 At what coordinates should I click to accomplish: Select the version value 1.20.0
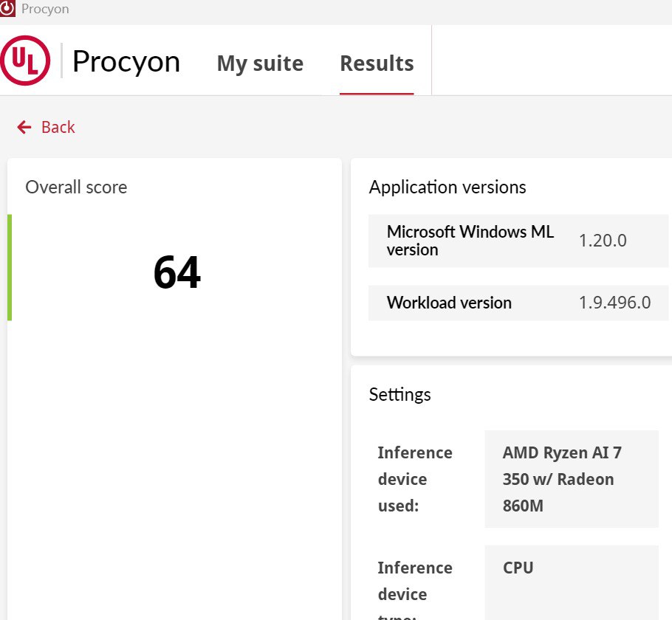pyautogui.click(x=603, y=241)
